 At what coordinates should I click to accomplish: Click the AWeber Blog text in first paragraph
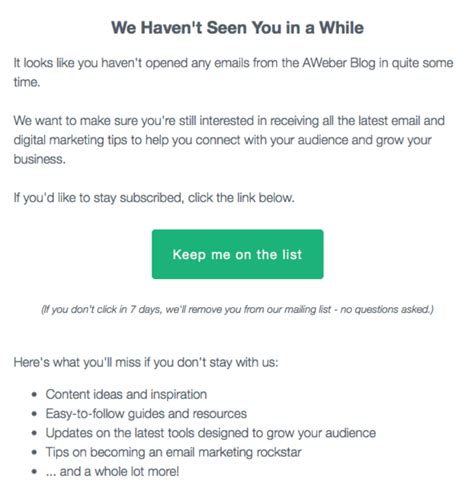click(x=339, y=63)
